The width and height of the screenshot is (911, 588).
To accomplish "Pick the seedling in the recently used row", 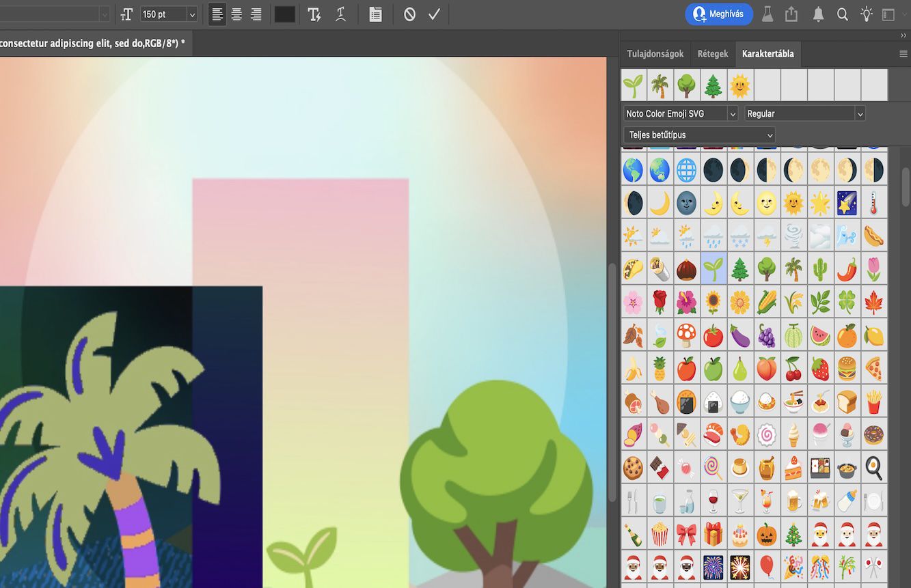I will [634, 85].
